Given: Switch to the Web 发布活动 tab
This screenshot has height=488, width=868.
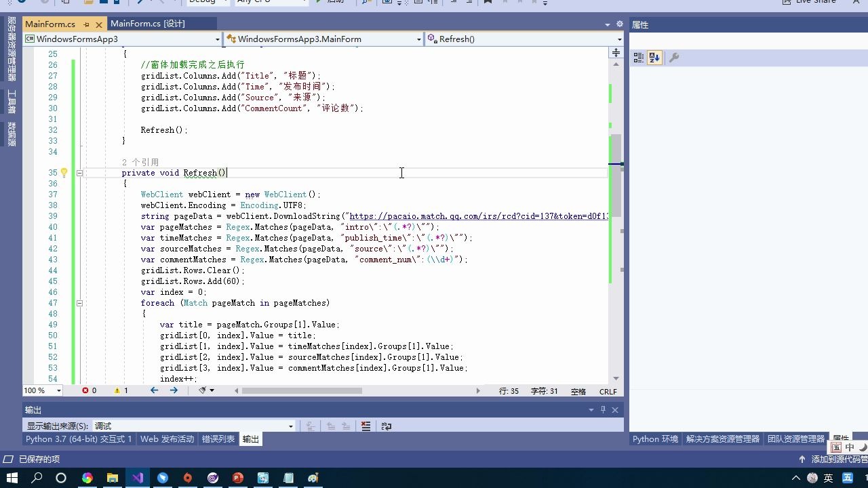Looking at the screenshot, I should coord(167,439).
